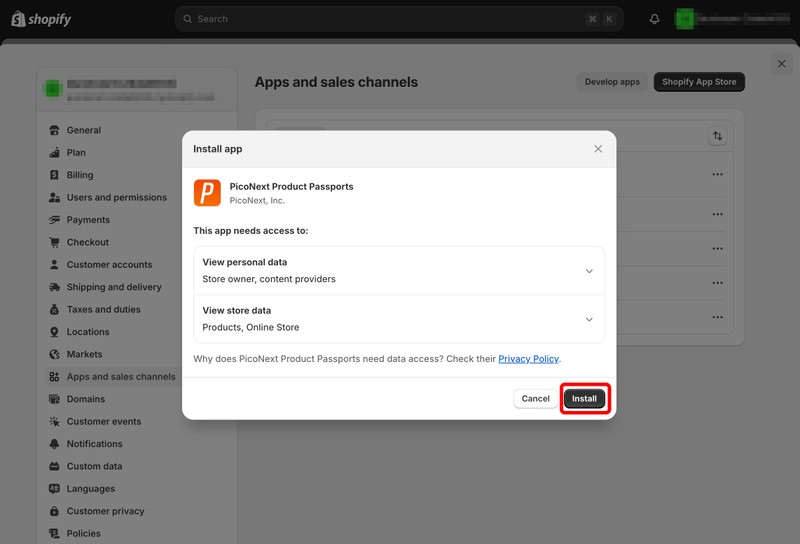Close the Install app dialog
This screenshot has width=800, height=544.
point(598,149)
